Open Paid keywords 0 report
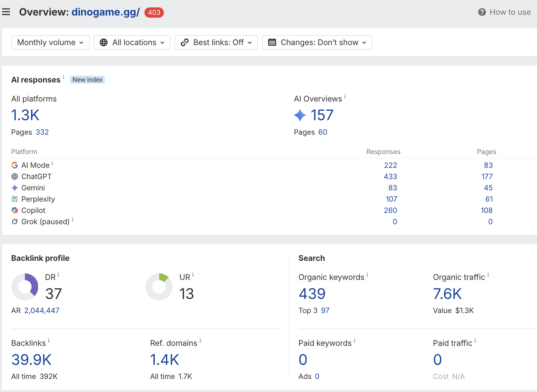Screen dimensions: 537x392 (303, 360)
